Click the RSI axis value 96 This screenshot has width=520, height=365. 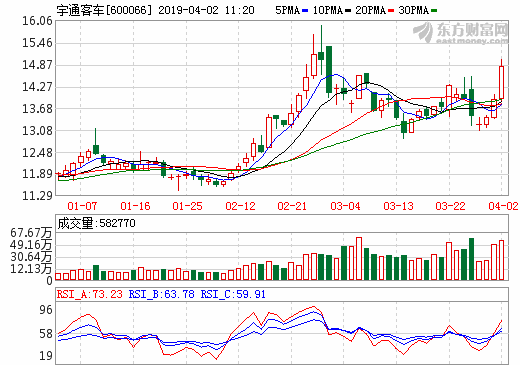tap(46, 310)
